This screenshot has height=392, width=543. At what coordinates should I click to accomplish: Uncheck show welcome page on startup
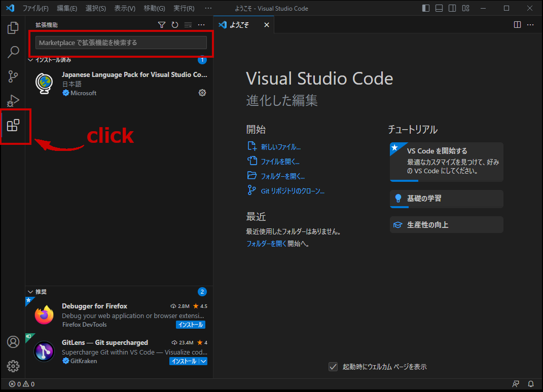pos(333,367)
